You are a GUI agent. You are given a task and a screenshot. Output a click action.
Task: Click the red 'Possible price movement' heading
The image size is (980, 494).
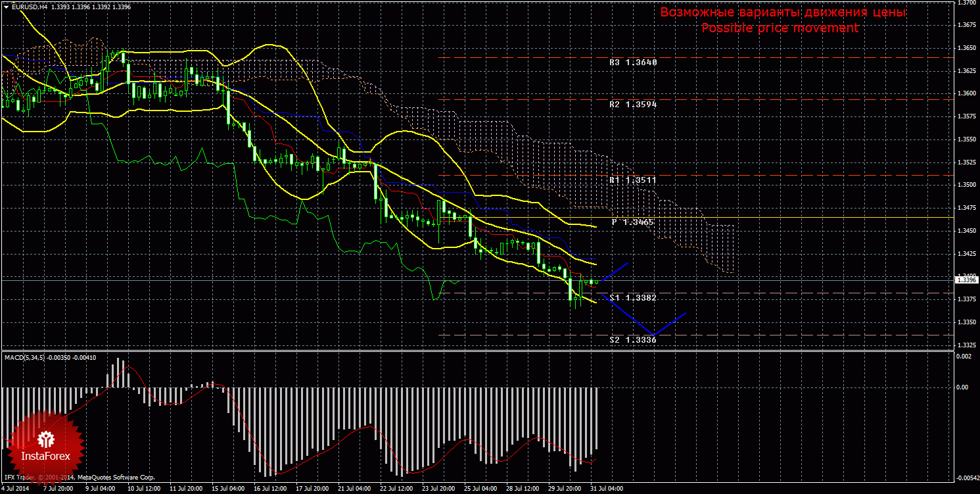(780, 28)
